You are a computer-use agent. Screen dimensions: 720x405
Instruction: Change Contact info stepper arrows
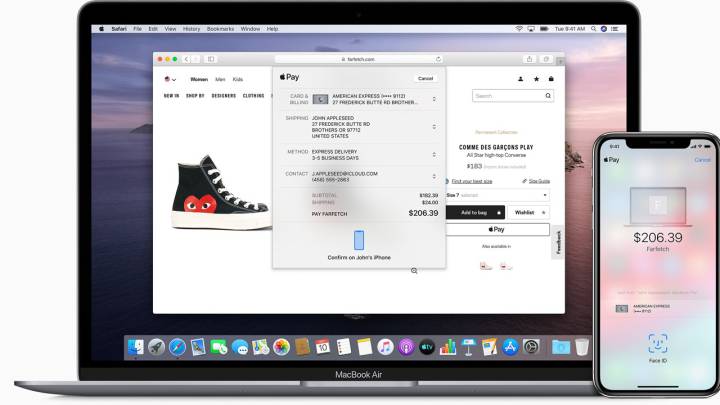(434, 176)
